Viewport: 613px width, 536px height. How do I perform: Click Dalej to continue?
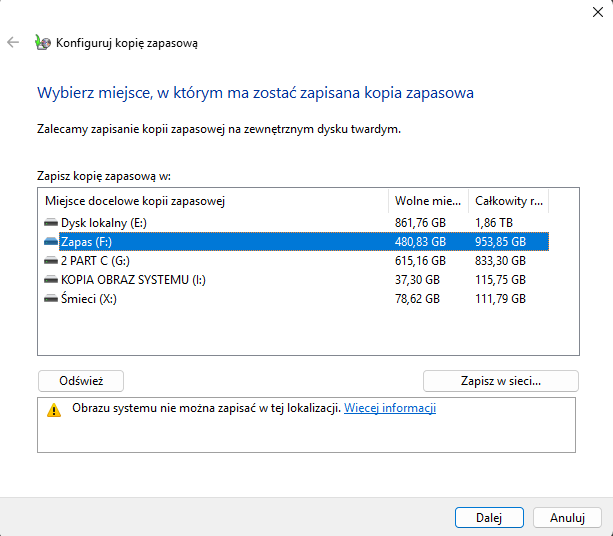coord(489,517)
